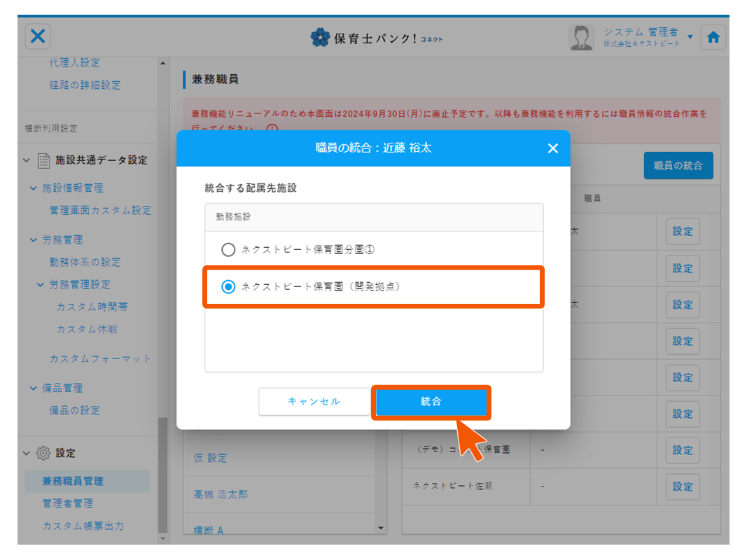Select ネクストビート保育園（開発拠点） radio option
Viewport: 747px width, 560px height.
(228, 286)
